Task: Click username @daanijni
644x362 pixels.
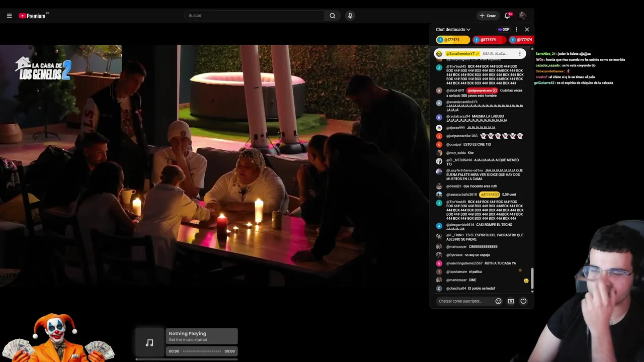Action: coord(454,187)
